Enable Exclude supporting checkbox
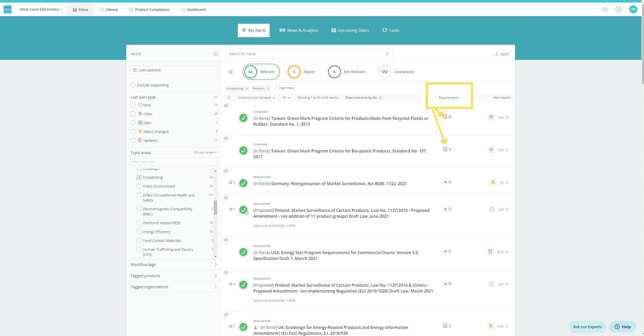The width and height of the screenshot is (644, 336). (x=133, y=85)
